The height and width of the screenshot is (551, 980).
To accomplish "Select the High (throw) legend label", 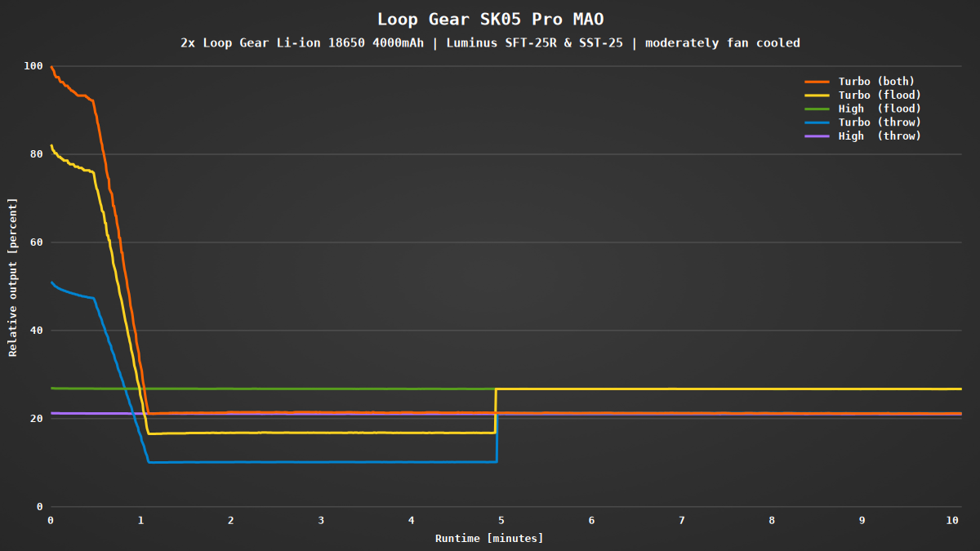I will pyautogui.click(x=880, y=136).
